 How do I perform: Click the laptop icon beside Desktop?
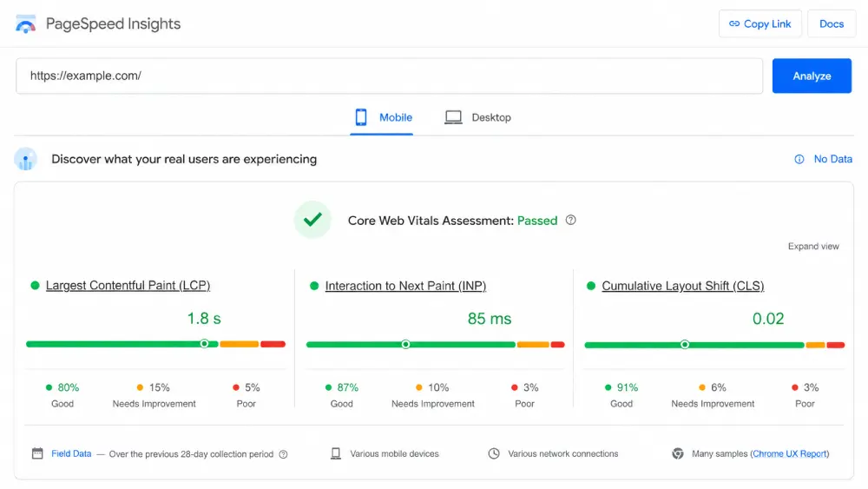[x=453, y=117]
